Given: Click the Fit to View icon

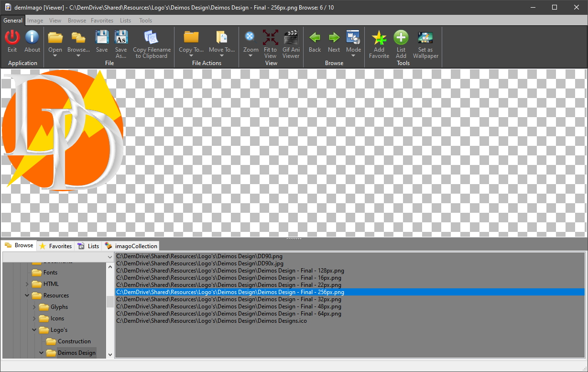Looking at the screenshot, I should tap(271, 37).
